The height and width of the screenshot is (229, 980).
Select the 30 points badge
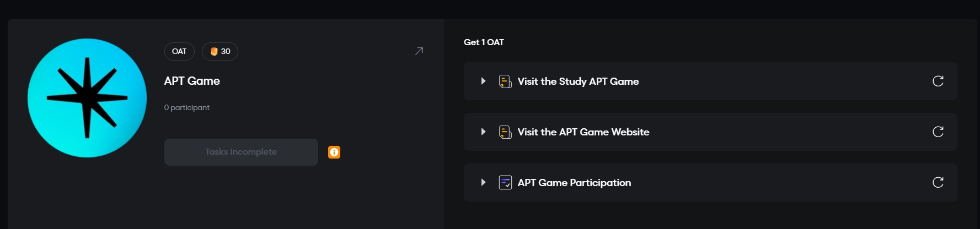coord(220,51)
